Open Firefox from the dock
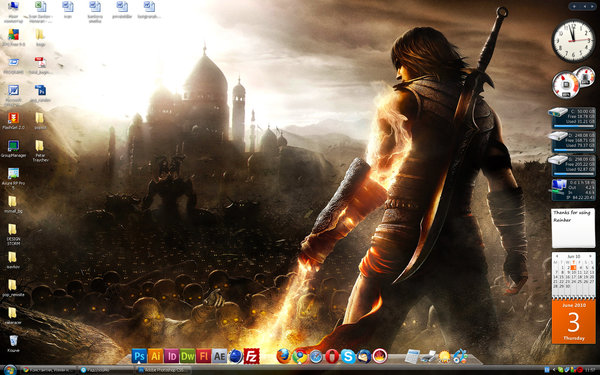Screen dimensions: 600x375 point(284,356)
